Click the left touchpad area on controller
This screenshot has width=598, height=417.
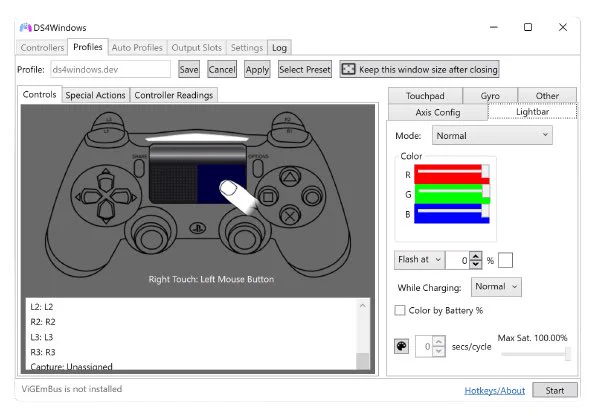(x=173, y=183)
